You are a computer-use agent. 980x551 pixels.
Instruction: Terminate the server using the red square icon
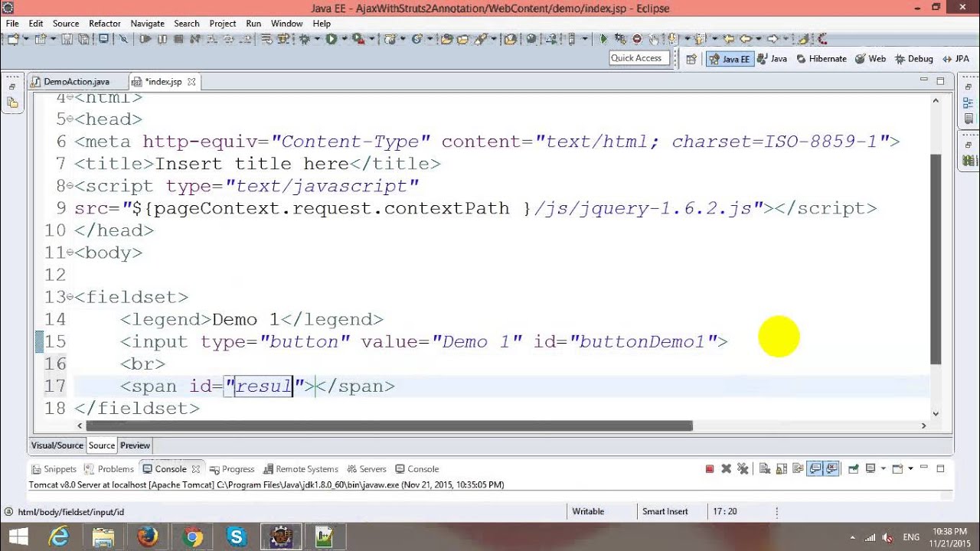[x=710, y=468]
